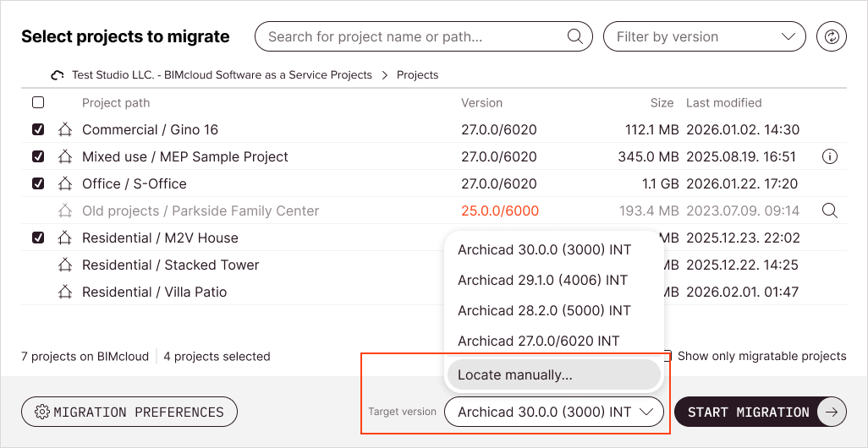Select Locate manually... option
Image resolution: width=868 pixels, height=448 pixels.
[553, 374]
